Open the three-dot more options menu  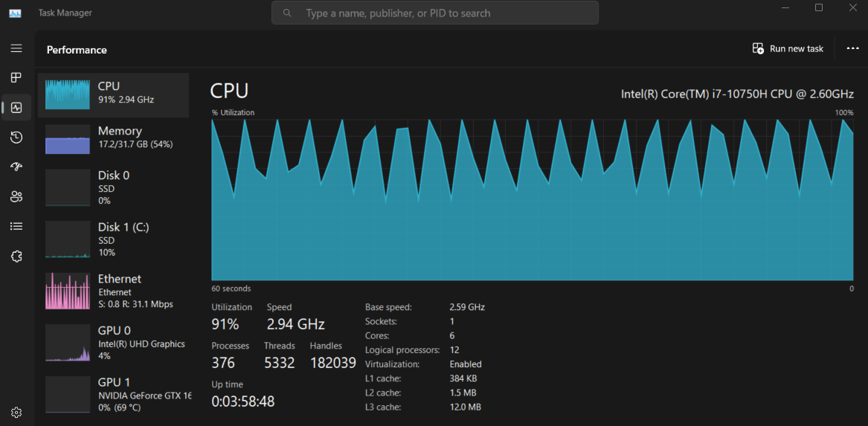tap(852, 48)
